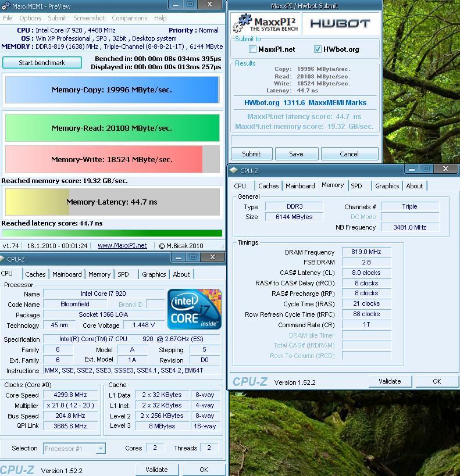
Task: Open the File menu in MaxxMEMI
Action: pyautogui.click(x=8, y=18)
